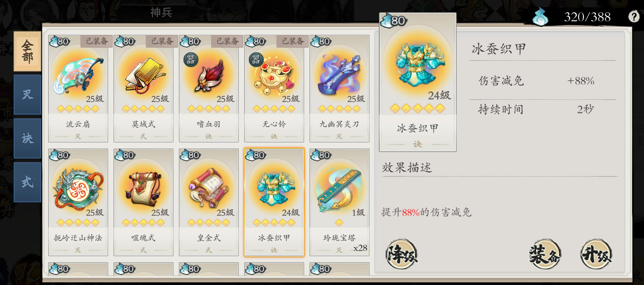This screenshot has height=285, width=644.
Task: Select the 噬魂式 scroll card
Action: tap(143, 202)
